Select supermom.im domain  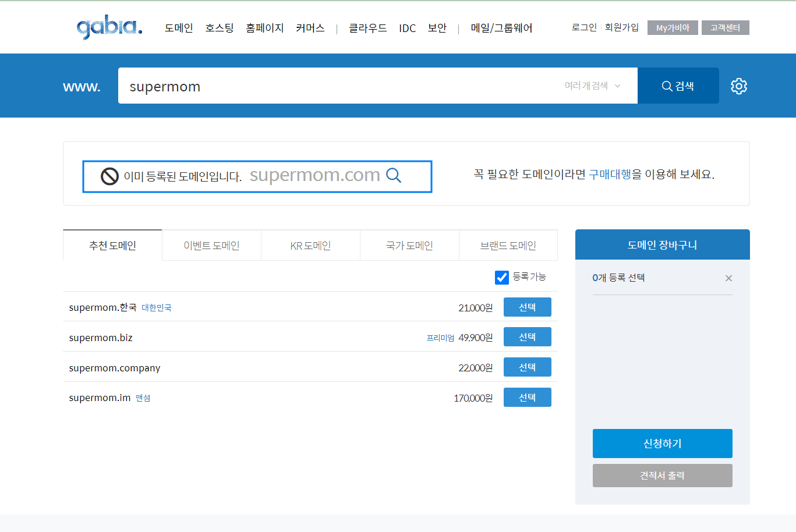tap(528, 398)
